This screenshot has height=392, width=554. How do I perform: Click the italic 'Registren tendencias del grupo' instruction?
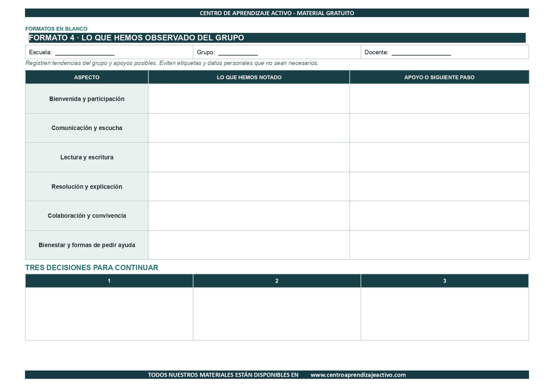(172, 63)
